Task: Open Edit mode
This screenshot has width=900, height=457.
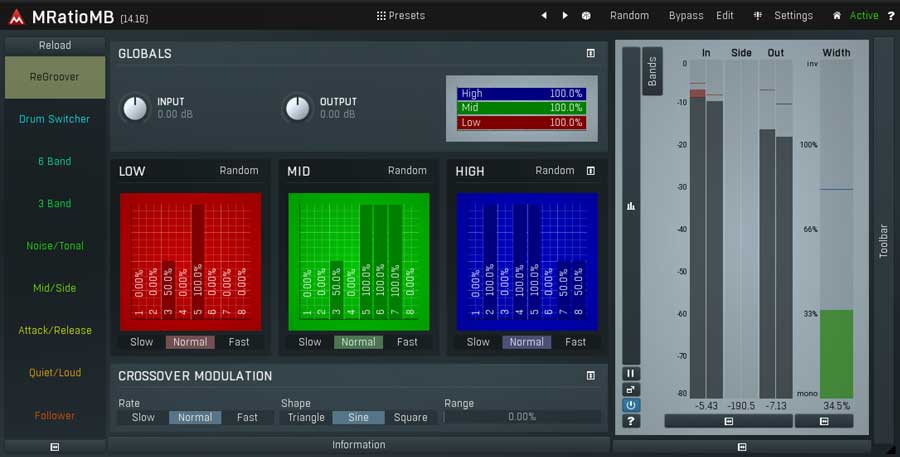Action: tap(724, 16)
